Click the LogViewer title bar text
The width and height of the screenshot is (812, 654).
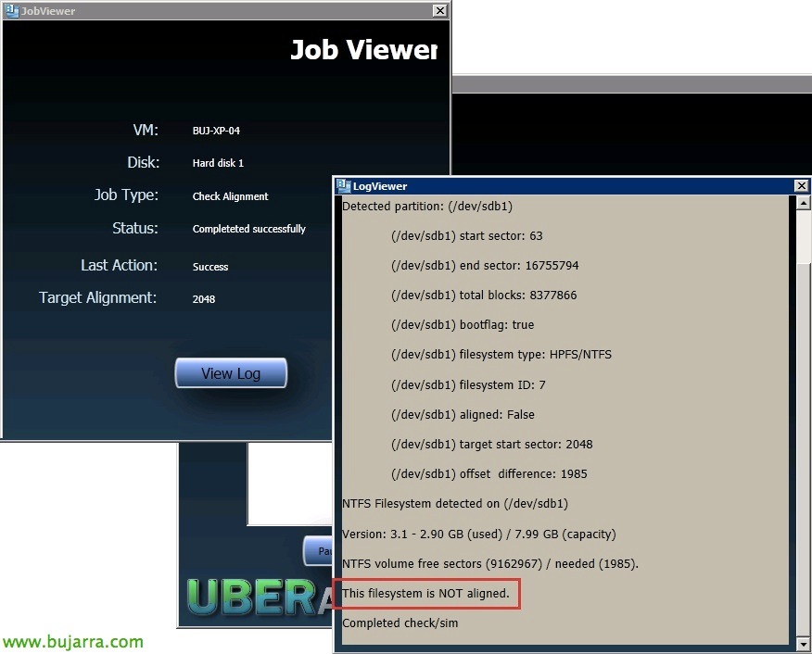[x=380, y=186]
